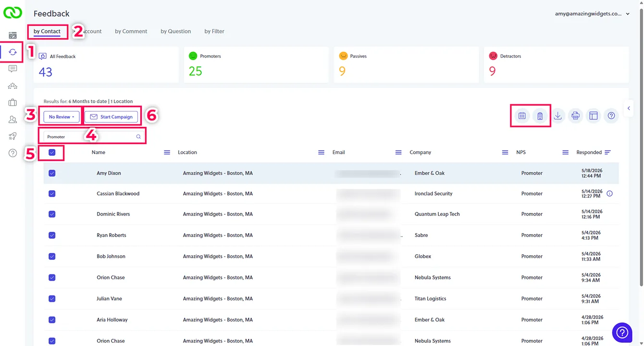Uncheck the Amy Dixon row checkbox
Screen dimensions: 644x346
[x=52, y=173]
